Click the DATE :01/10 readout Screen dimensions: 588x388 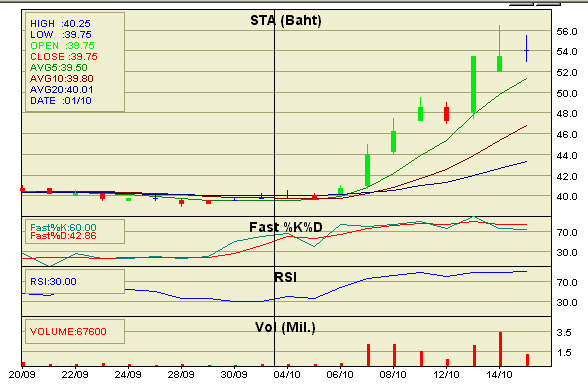[61, 100]
